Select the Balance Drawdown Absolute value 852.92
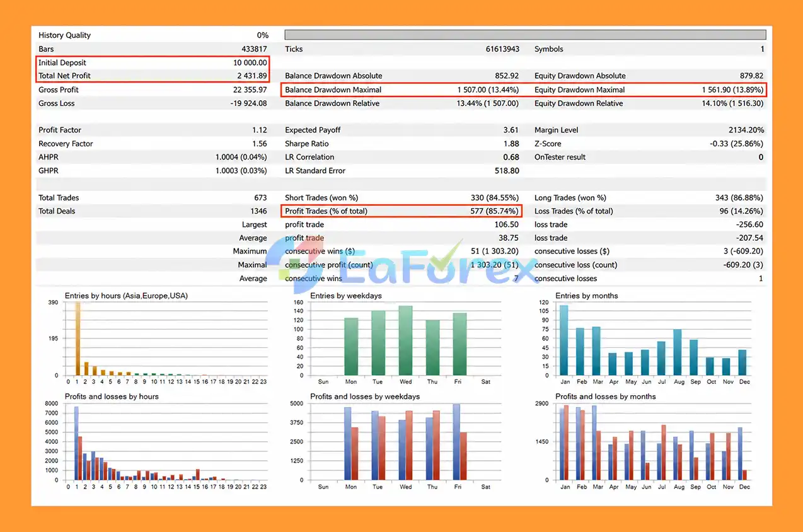This screenshot has height=532, width=803. pyautogui.click(x=507, y=76)
